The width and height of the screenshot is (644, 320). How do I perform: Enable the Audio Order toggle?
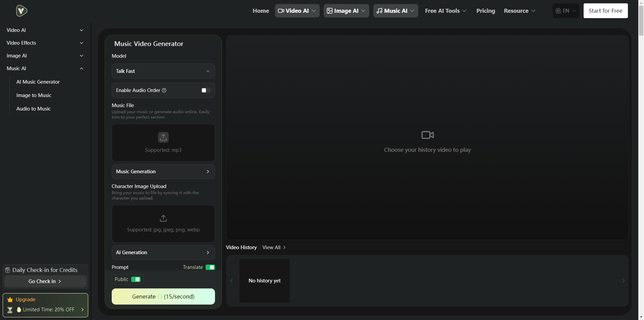[x=206, y=90]
